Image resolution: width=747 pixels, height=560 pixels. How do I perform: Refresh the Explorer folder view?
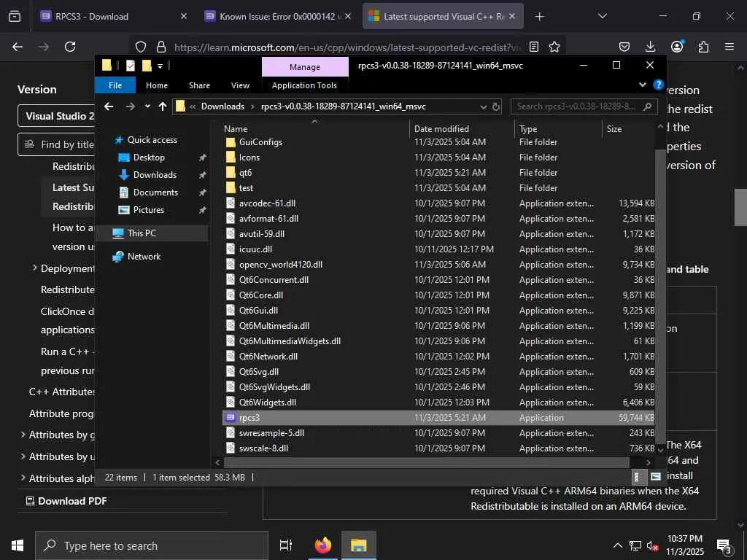tap(496, 106)
